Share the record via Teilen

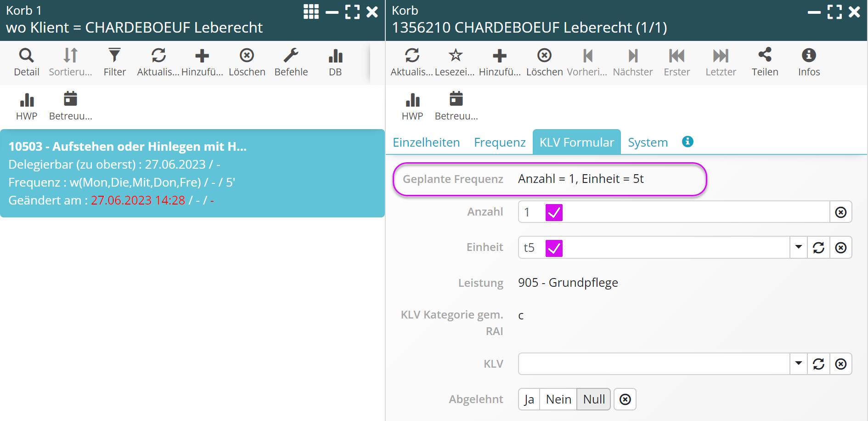[765, 62]
